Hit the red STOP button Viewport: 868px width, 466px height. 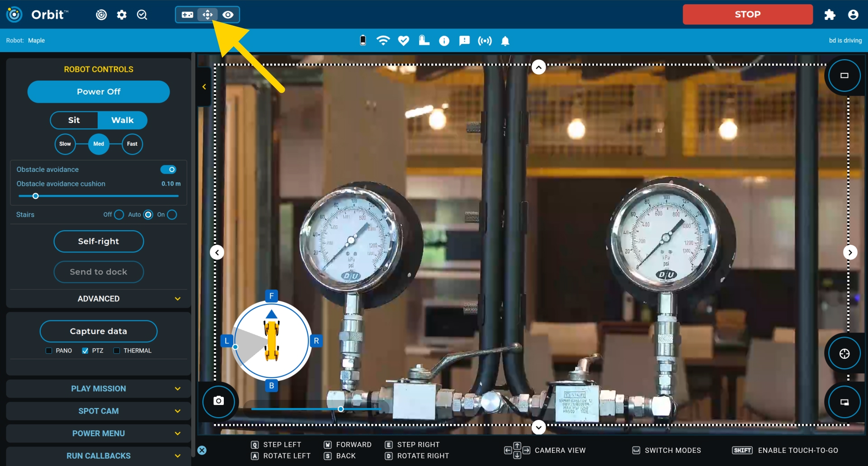747,14
